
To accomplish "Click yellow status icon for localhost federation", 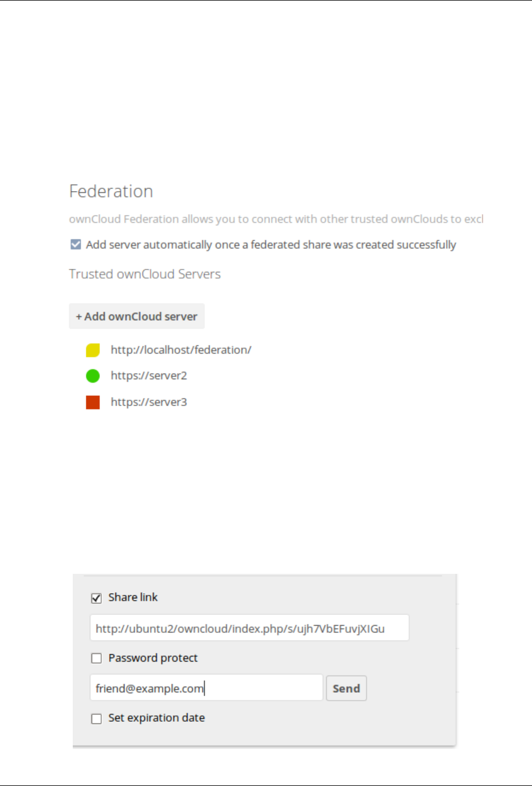I will pyautogui.click(x=93, y=350).
